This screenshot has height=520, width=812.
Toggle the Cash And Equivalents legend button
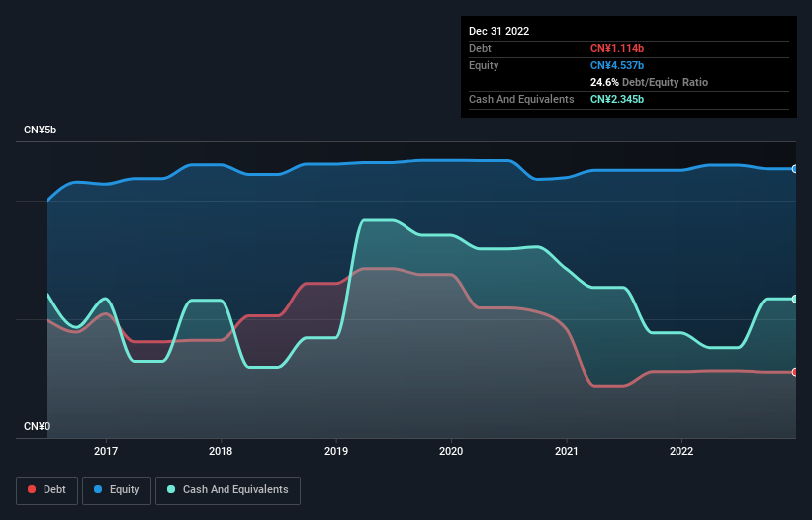pos(227,490)
